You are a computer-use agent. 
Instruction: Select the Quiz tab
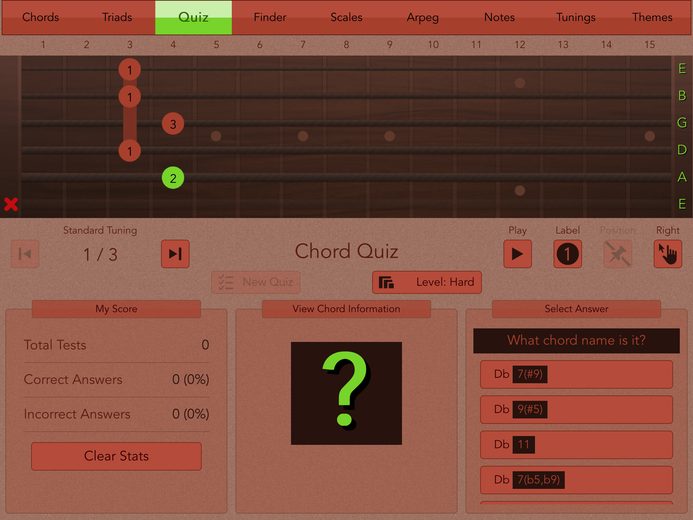tap(193, 17)
